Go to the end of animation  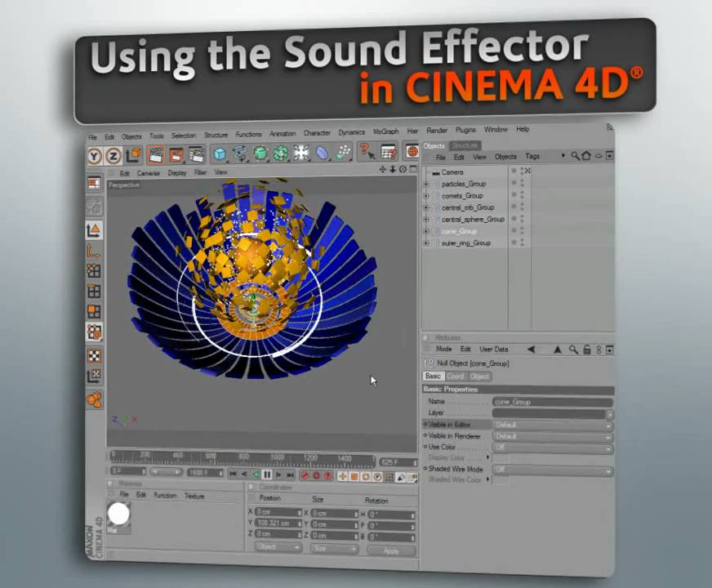[x=290, y=475]
